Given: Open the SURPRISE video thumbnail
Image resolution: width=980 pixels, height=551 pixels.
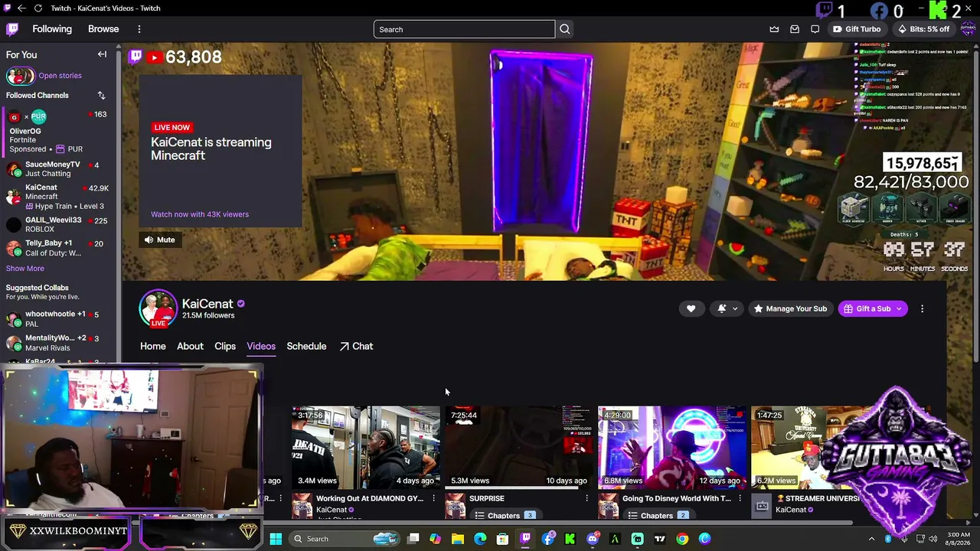Looking at the screenshot, I should point(518,447).
